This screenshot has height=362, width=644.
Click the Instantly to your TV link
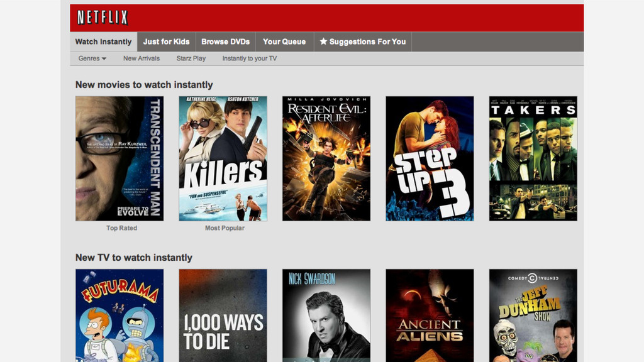pyautogui.click(x=249, y=58)
